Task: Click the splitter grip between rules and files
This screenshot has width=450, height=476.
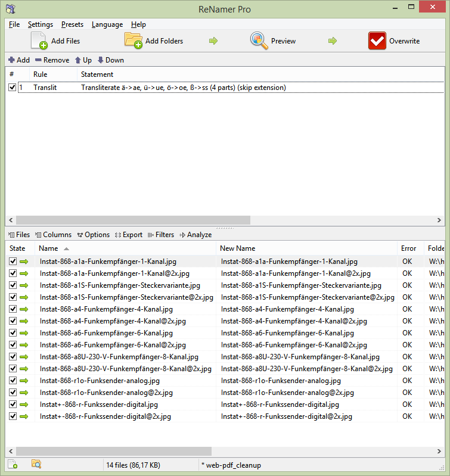Action: (225, 228)
